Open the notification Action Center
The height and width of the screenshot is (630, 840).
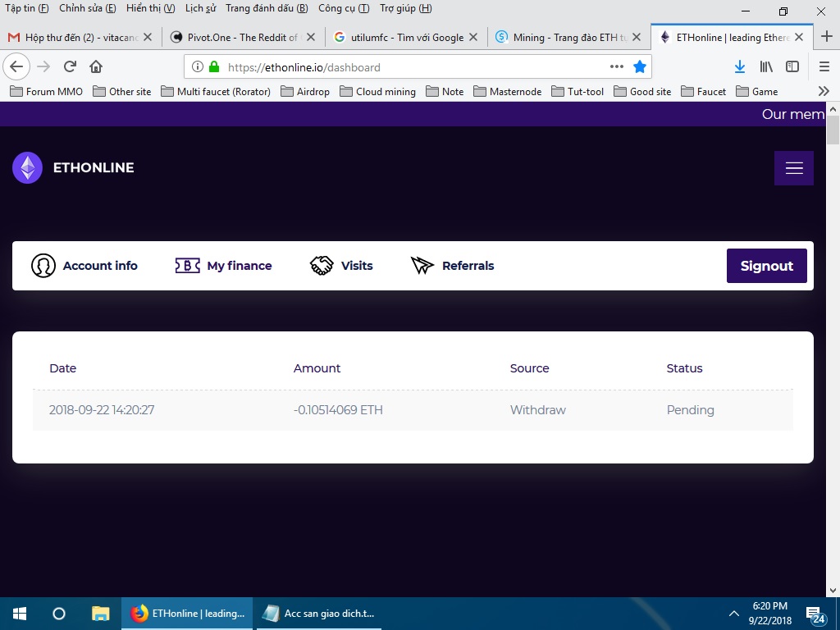816,615
